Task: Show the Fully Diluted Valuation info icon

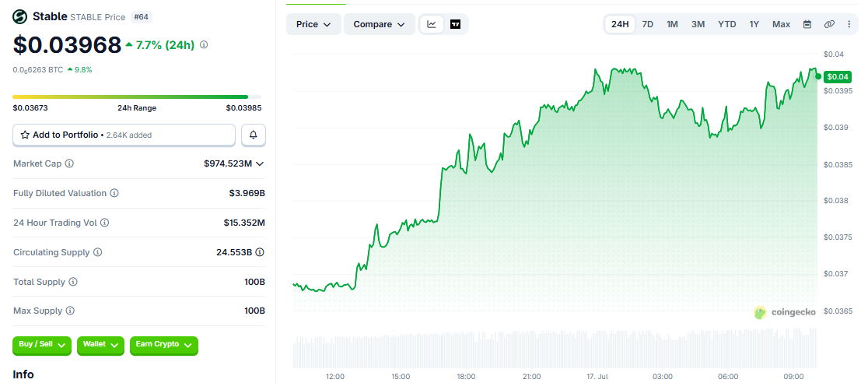Action: (114, 193)
